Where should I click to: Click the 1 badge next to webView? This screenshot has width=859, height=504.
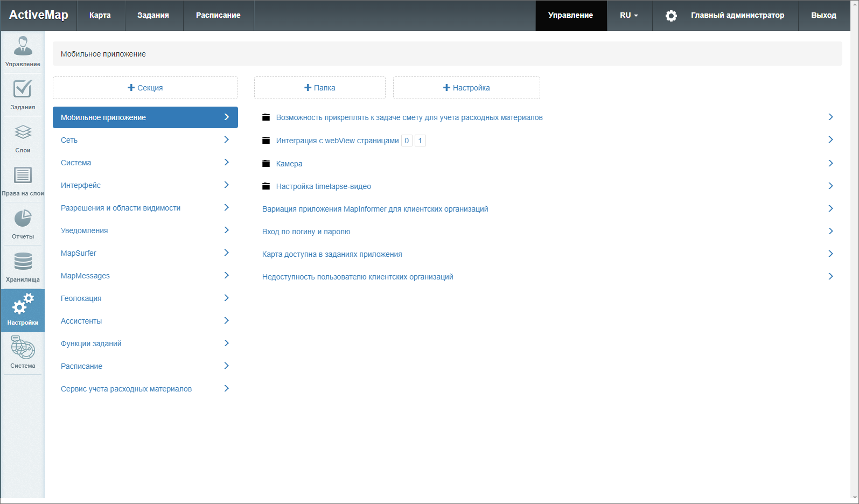coord(420,141)
